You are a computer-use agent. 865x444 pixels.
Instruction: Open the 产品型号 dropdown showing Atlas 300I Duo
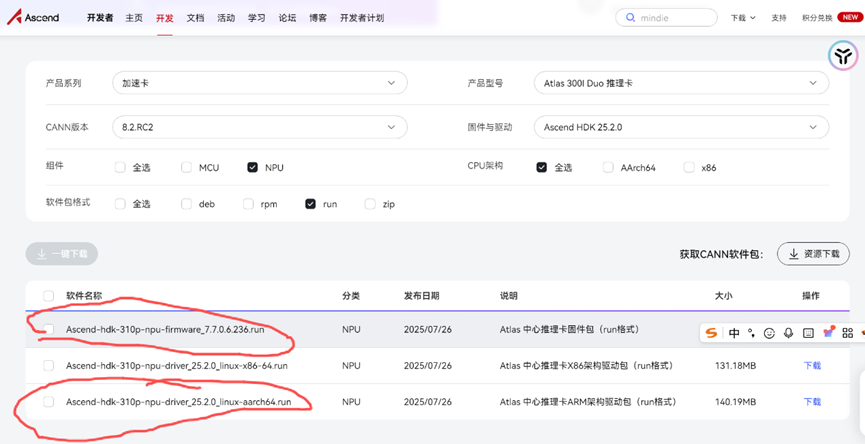point(681,83)
